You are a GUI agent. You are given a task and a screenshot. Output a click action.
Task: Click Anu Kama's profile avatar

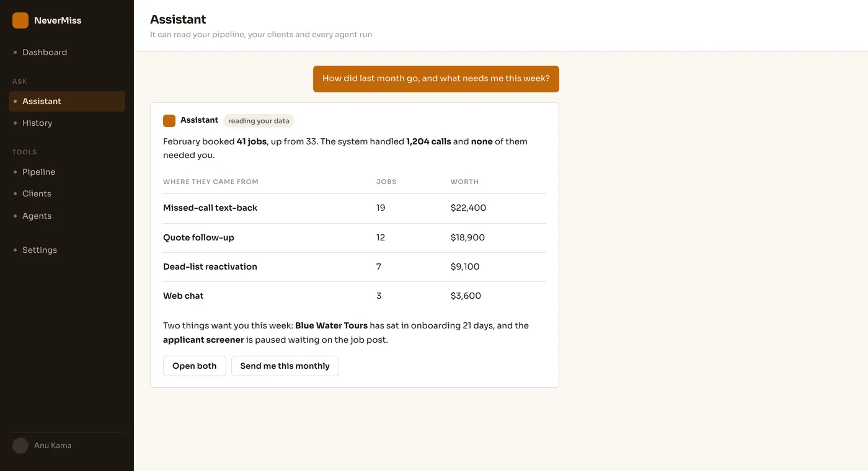pyautogui.click(x=20, y=446)
